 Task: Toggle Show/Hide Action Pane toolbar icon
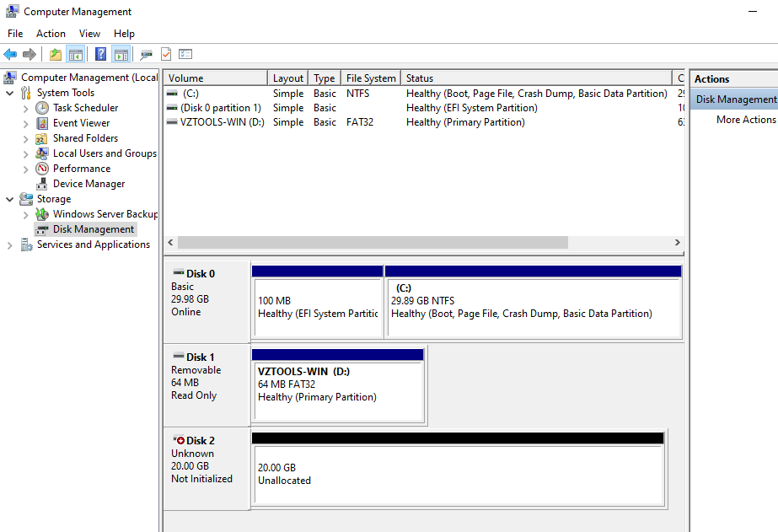[121, 54]
